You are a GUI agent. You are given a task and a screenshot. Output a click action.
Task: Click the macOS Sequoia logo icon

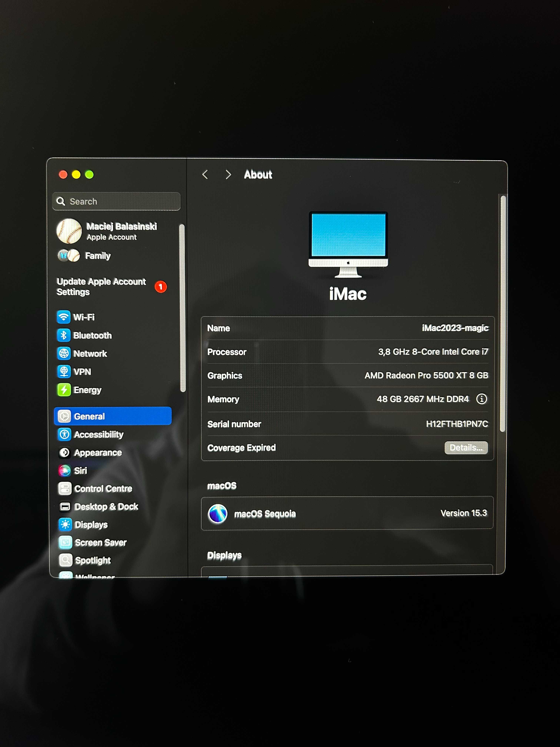pyautogui.click(x=218, y=513)
